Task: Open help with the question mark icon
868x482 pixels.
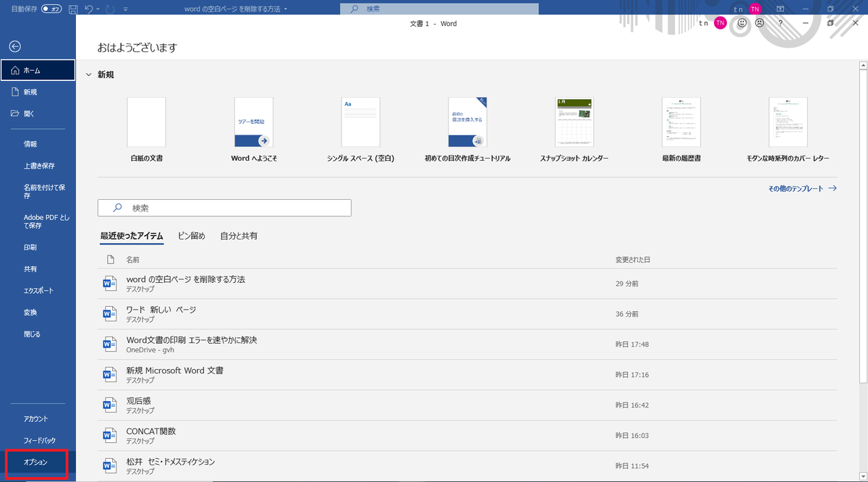Action: 780,23
